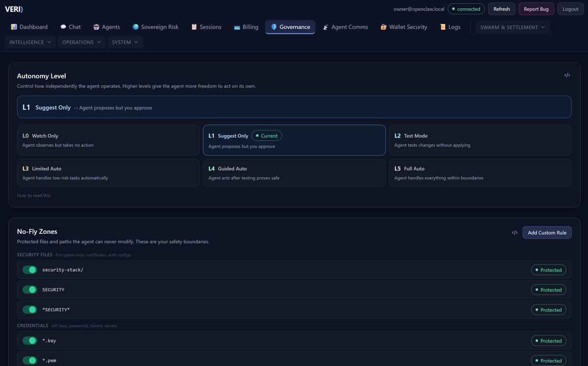Screen dimensions: 588x366
Task: Toggle protection for SECURITY rule
Action: 30,290
